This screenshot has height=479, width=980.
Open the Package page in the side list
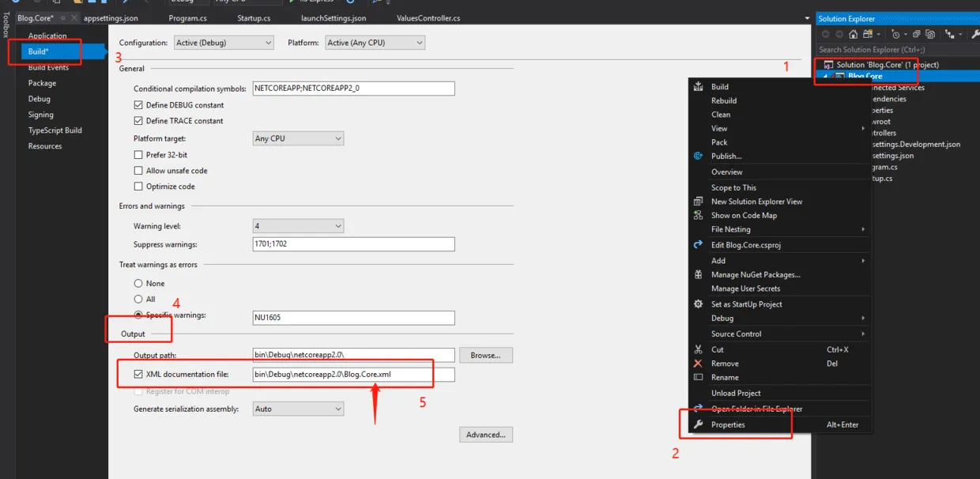pyautogui.click(x=42, y=83)
